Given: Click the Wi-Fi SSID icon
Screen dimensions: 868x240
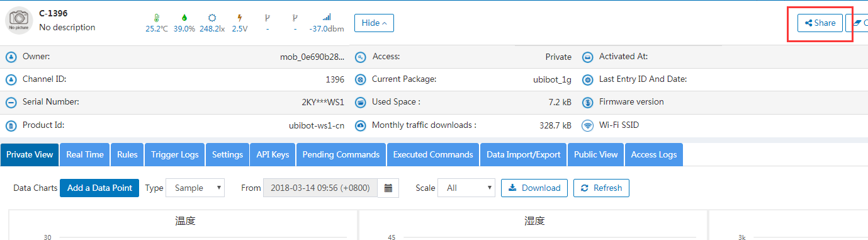Looking at the screenshot, I should pos(587,125).
